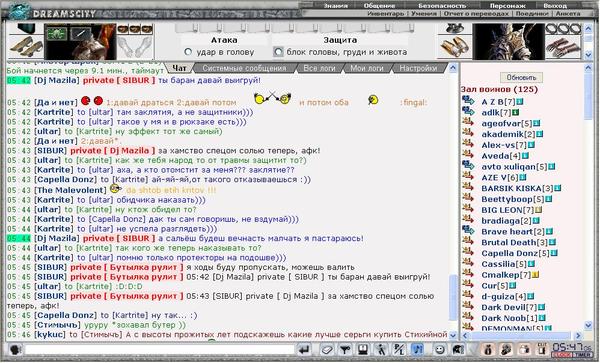Image resolution: width=600 pixels, height=363 pixels.
Task: Click the golden gauntlets slot of opponent
Action: pyautogui.click(x=455, y=47)
